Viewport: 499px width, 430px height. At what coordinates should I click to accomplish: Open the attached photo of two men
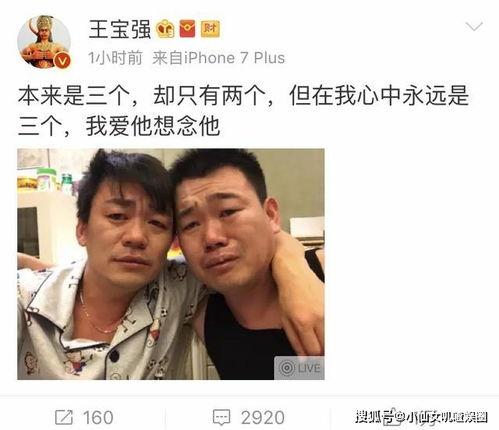point(171,264)
